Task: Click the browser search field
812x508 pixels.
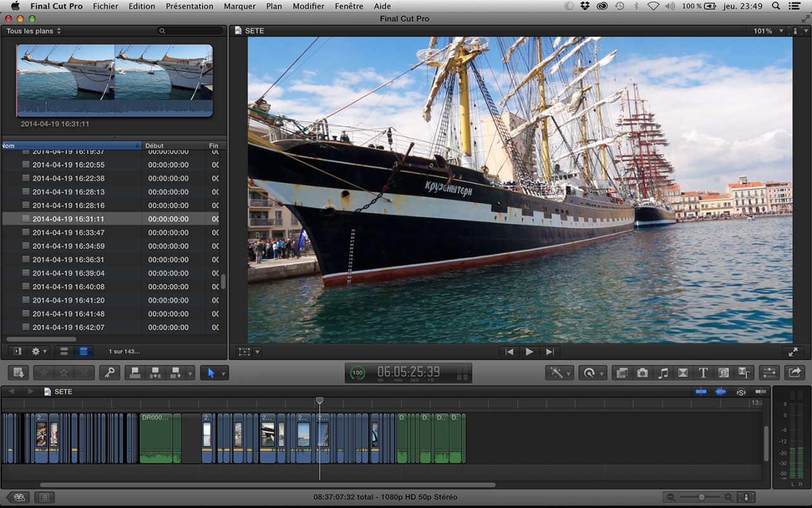Action: (190, 31)
